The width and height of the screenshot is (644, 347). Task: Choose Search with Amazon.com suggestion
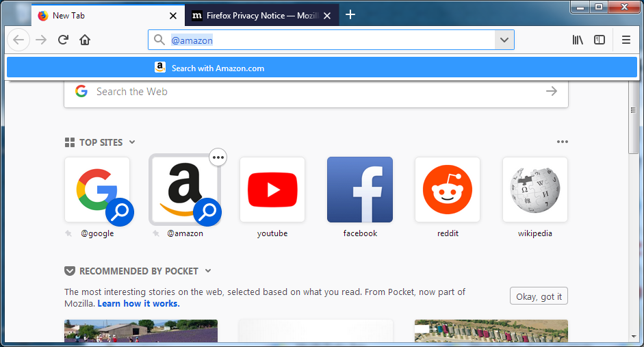(322, 68)
